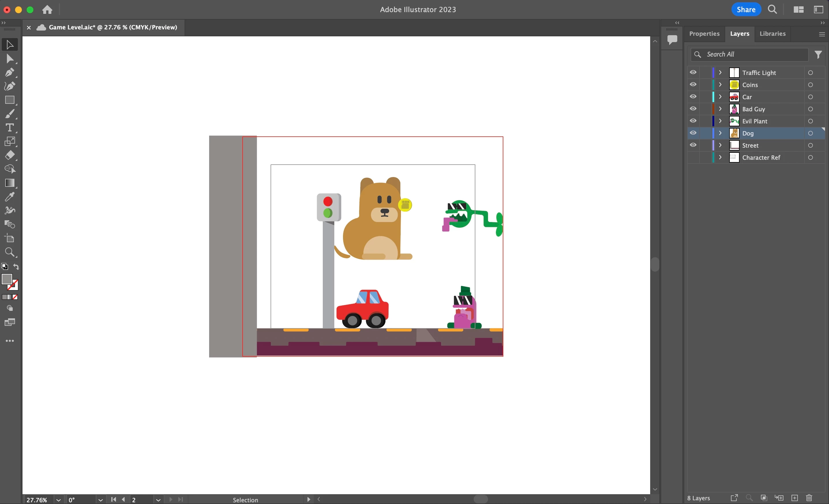Expand the Coins layer contents

[720, 85]
